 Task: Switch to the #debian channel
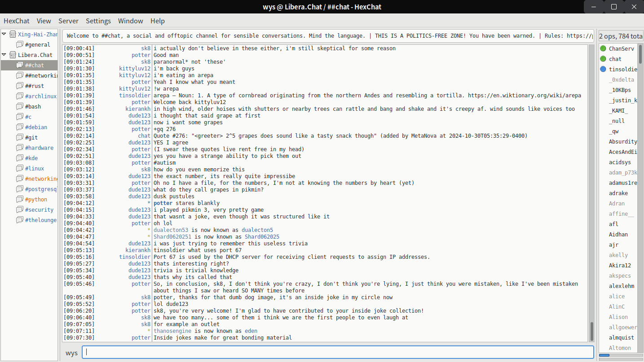[x=36, y=127]
